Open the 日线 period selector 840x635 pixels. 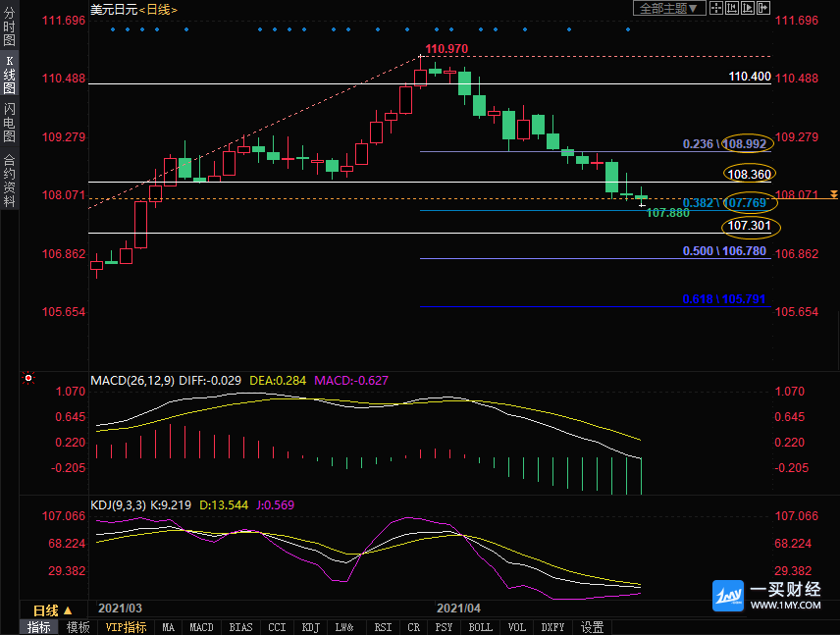click(x=53, y=610)
